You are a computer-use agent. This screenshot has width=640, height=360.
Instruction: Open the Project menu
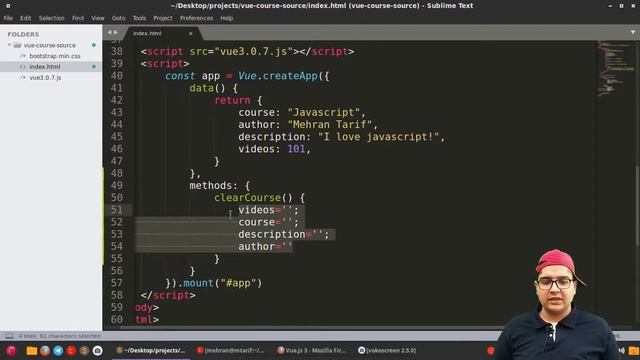[x=162, y=18]
